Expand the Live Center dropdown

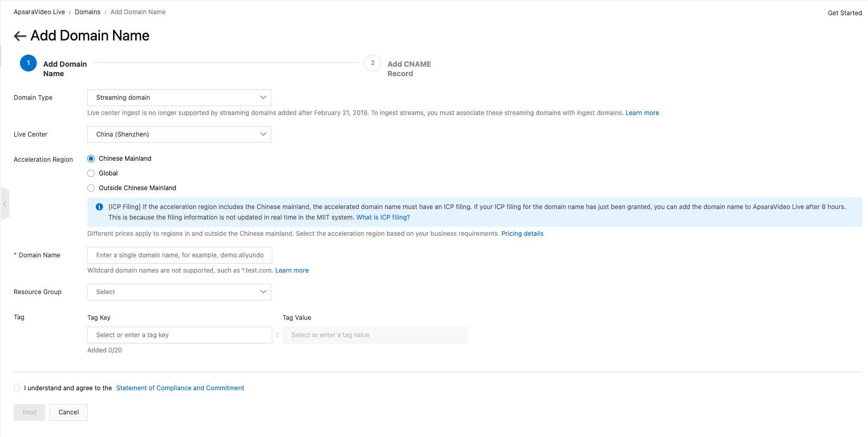[179, 134]
